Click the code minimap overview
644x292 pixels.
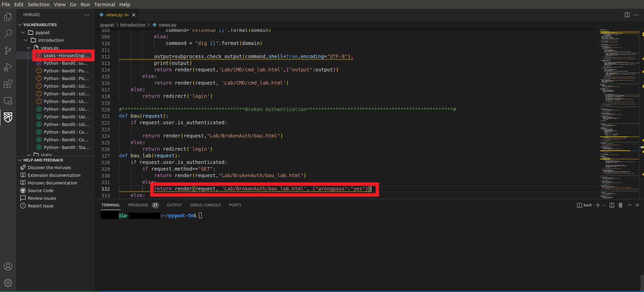click(619, 113)
